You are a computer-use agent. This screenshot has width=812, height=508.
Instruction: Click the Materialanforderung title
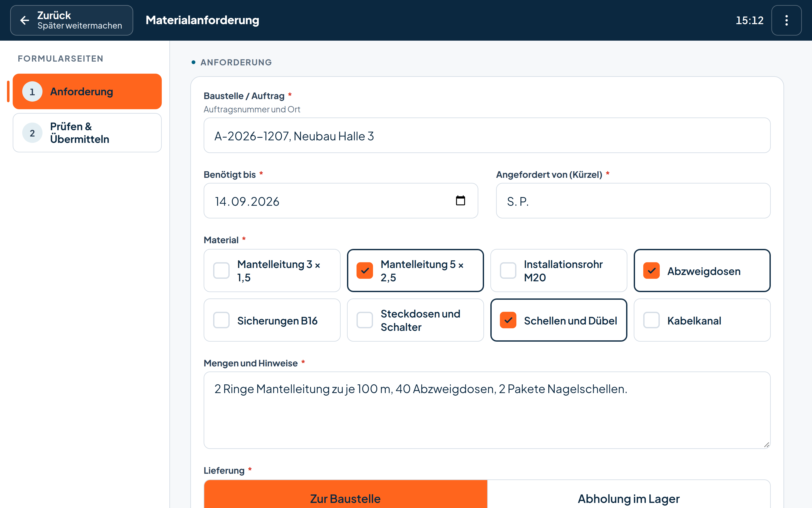pos(202,20)
